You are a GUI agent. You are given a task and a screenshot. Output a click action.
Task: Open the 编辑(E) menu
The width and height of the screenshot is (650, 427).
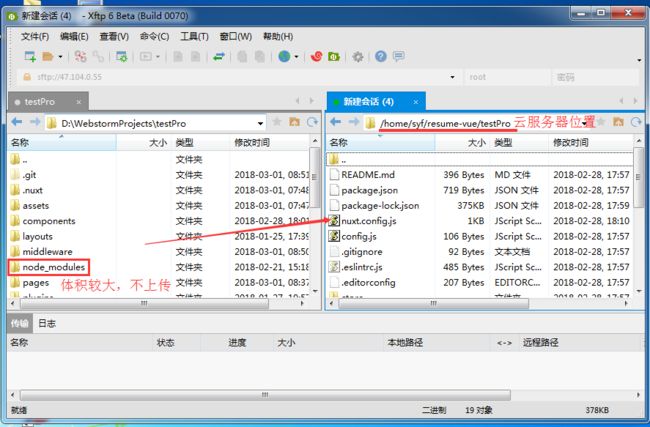pos(74,36)
